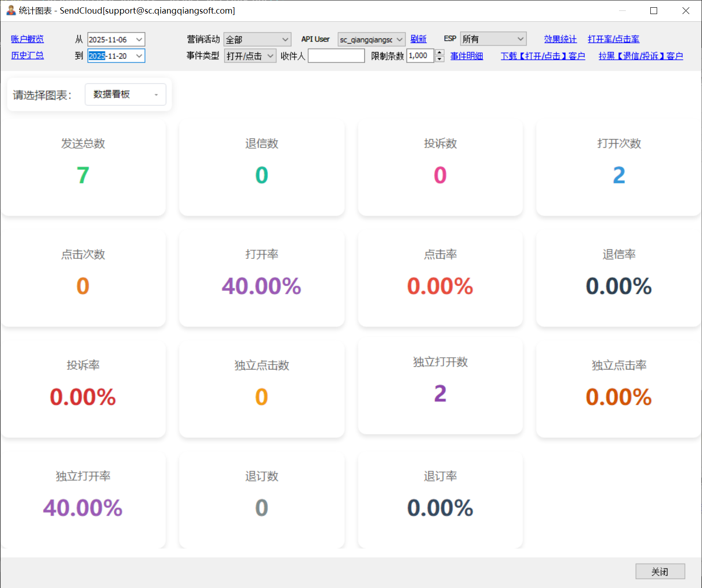Open the 打开率/点击率 link
The image size is (702, 588).
tap(613, 39)
